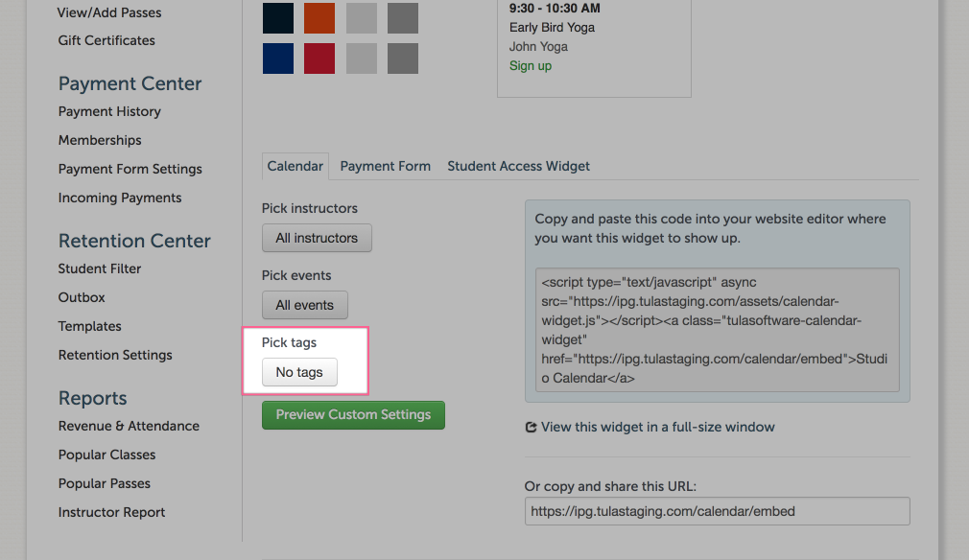Click Preview Custom Settings button
This screenshot has height=560, width=969.
[x=353, y=415]
